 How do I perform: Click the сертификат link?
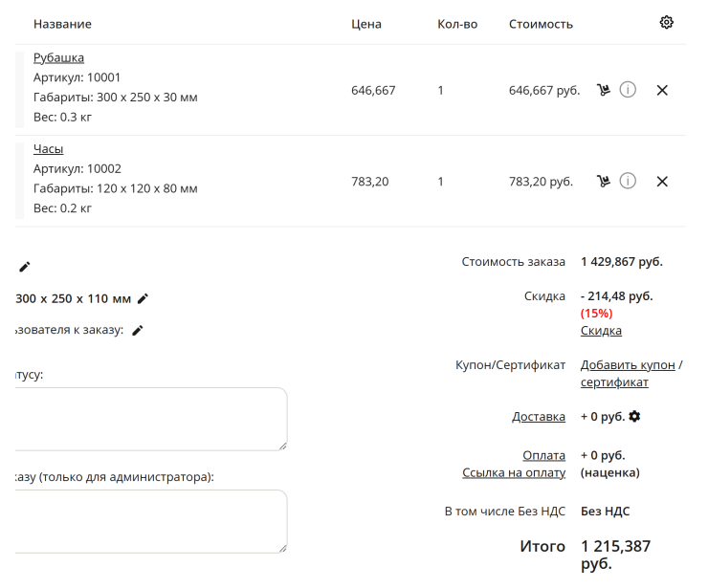[x=614, y=381]
